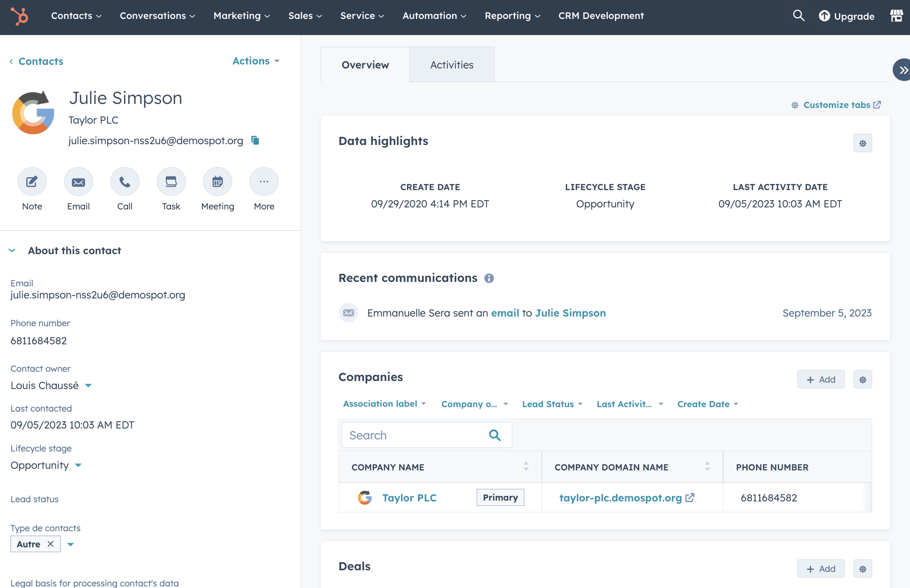Open the App Marketplace grid icon
The image size is (910, 588).
(x=896, y=16)
